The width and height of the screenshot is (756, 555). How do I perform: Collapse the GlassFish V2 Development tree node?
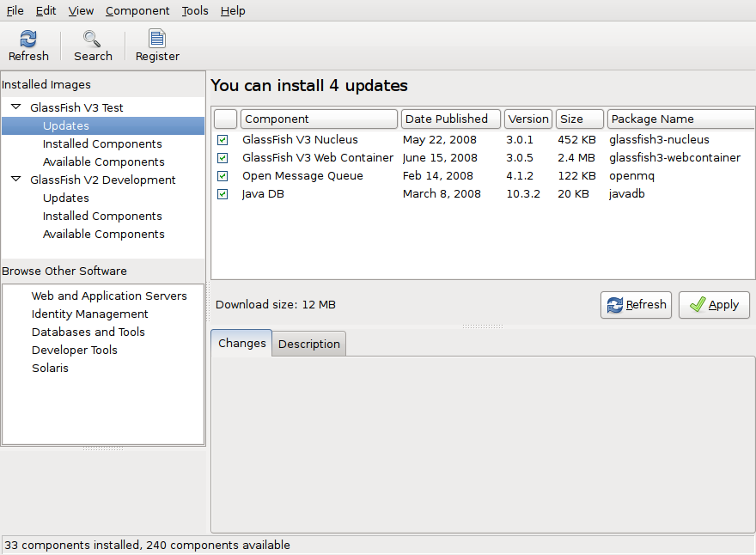(15, 180)
